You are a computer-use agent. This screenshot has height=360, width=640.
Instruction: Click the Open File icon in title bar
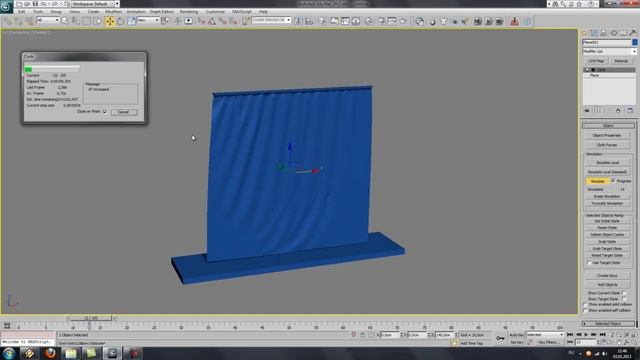[27, 4]
